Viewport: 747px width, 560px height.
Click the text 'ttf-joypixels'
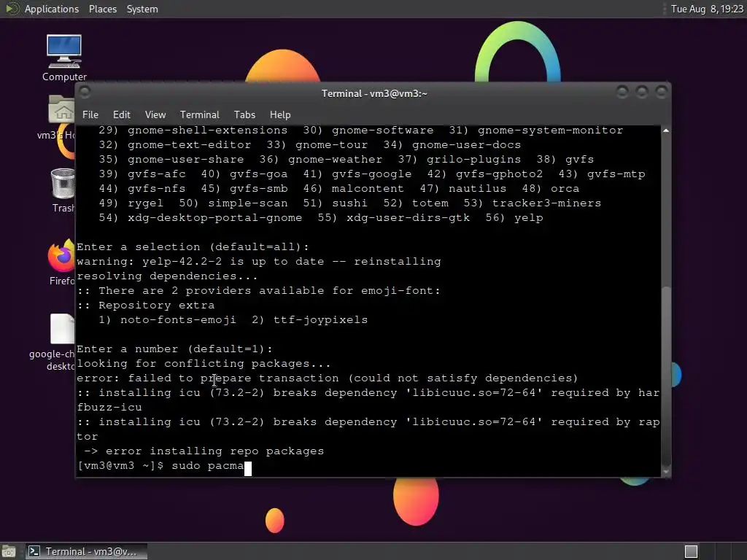click(x=321, y=319)
